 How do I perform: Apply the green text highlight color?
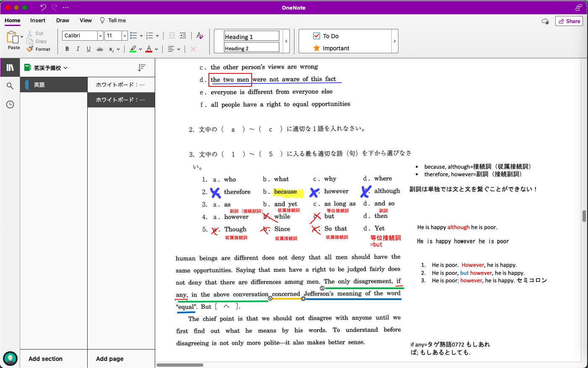133,49
